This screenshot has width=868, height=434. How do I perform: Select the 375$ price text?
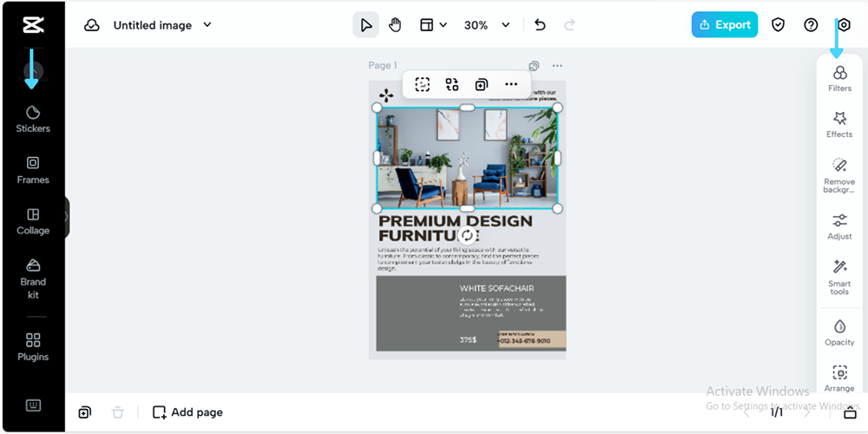[468, 340]
